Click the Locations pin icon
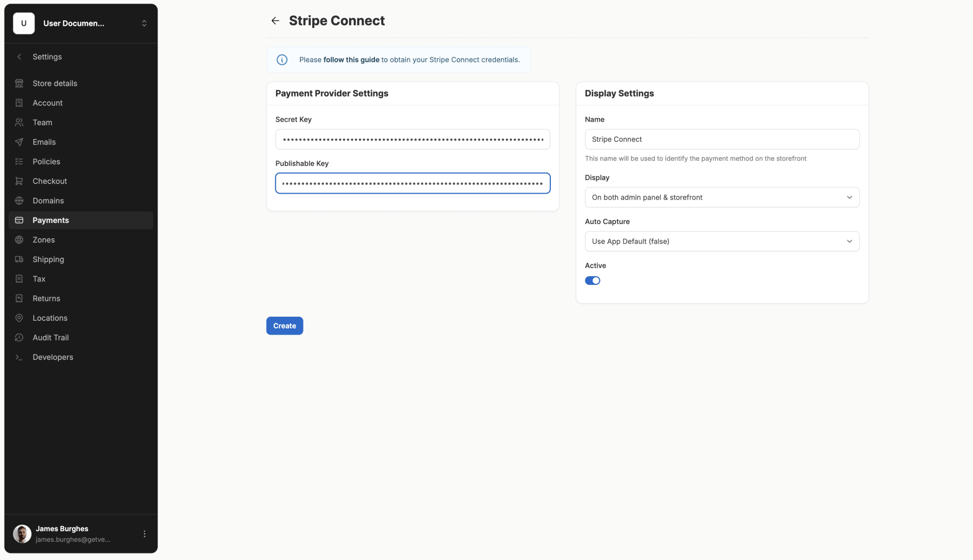 19,318
